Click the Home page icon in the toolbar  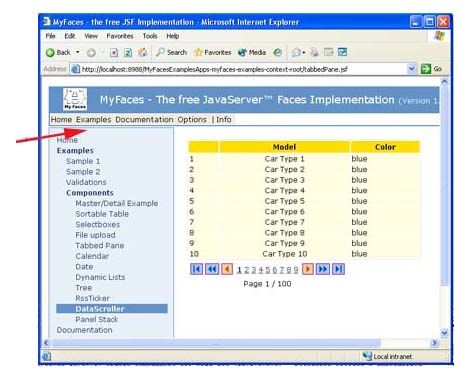(x=143, y=52)
